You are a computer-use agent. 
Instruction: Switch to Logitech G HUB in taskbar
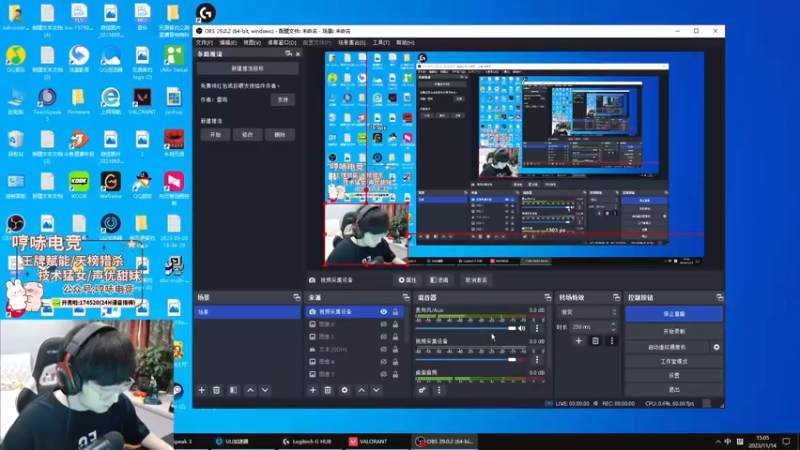pos(308,441)
